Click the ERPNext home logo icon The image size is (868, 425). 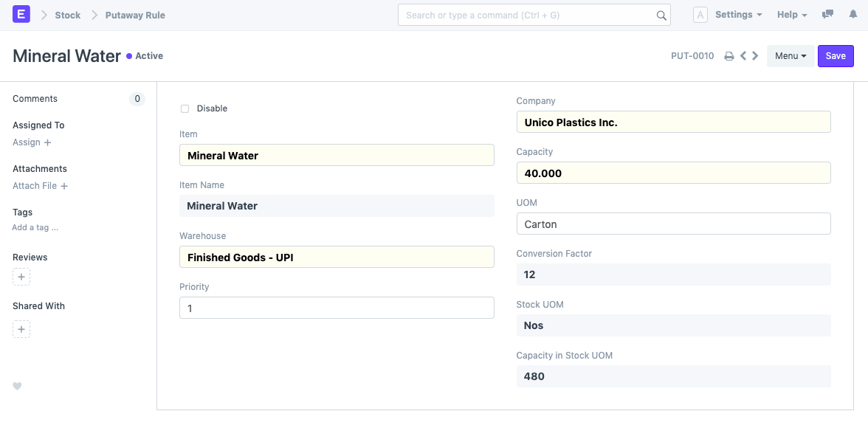point(21,15)
